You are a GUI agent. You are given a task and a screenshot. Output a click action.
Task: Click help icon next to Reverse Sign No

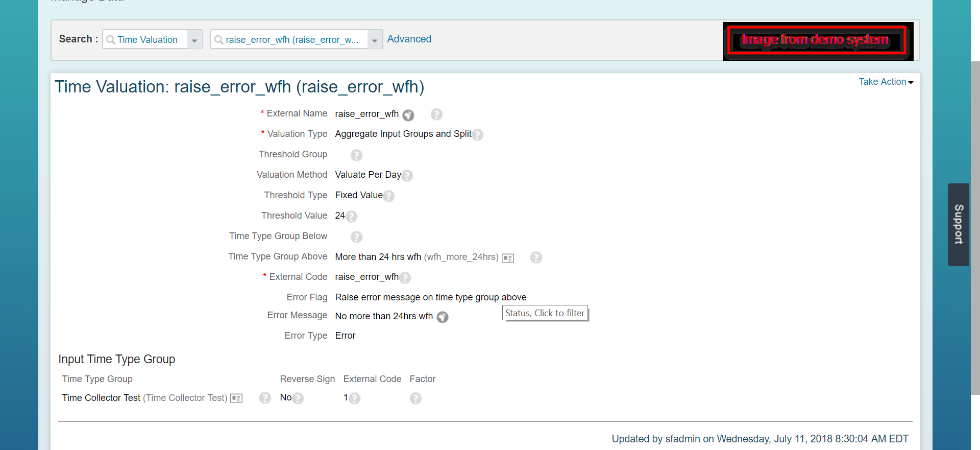tap(298, 398)
